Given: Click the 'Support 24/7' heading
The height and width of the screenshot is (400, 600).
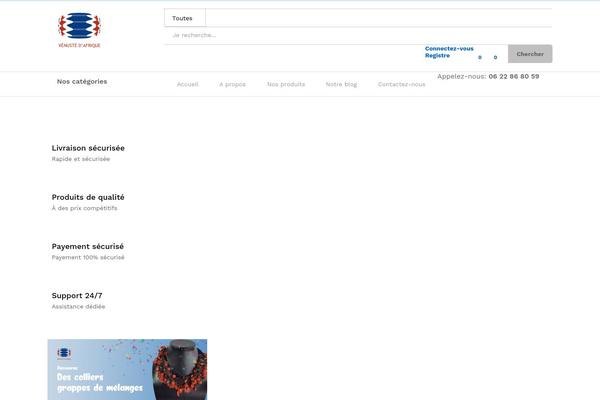Looking at the screenshot, I should point(77,296).
